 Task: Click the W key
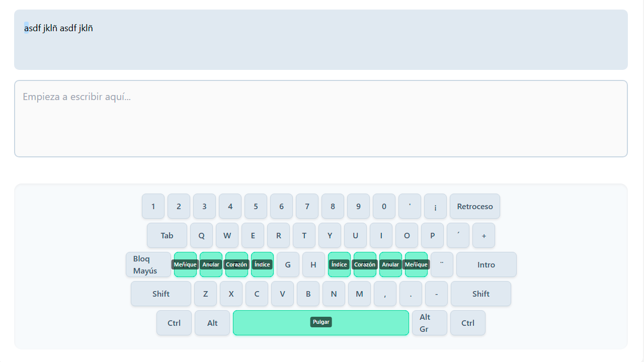pyautogui.click(x=227, y=235)
